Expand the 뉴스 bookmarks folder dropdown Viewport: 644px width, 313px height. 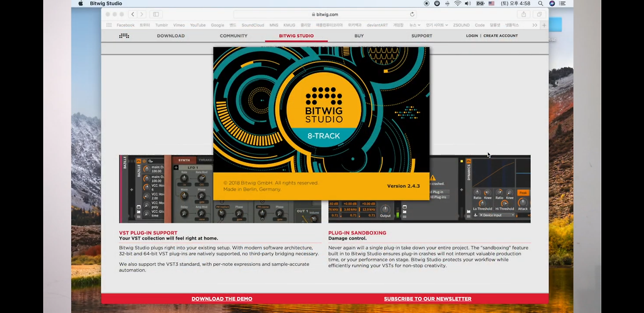414,25
